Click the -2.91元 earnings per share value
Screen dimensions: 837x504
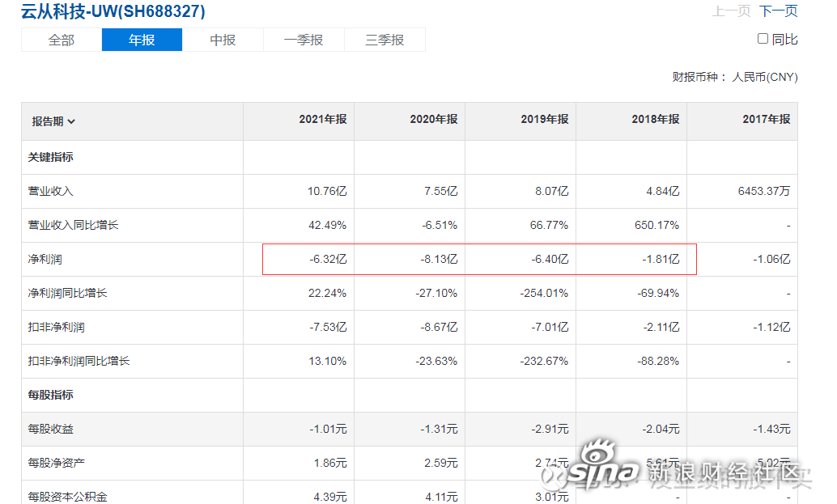coord(550,429)
